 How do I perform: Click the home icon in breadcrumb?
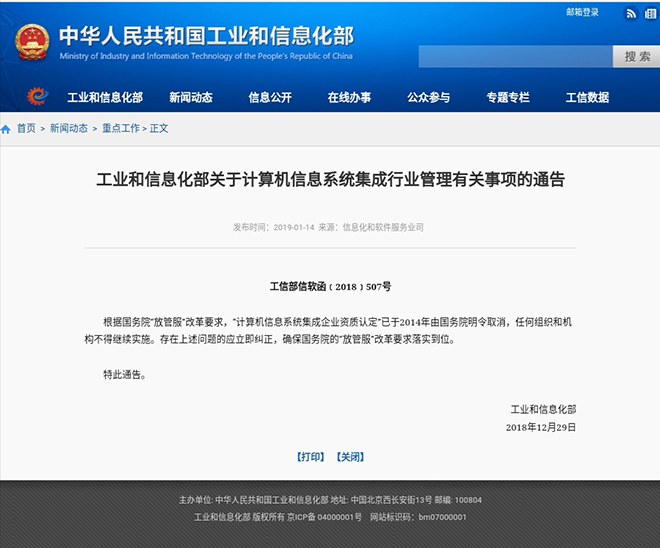5,129
